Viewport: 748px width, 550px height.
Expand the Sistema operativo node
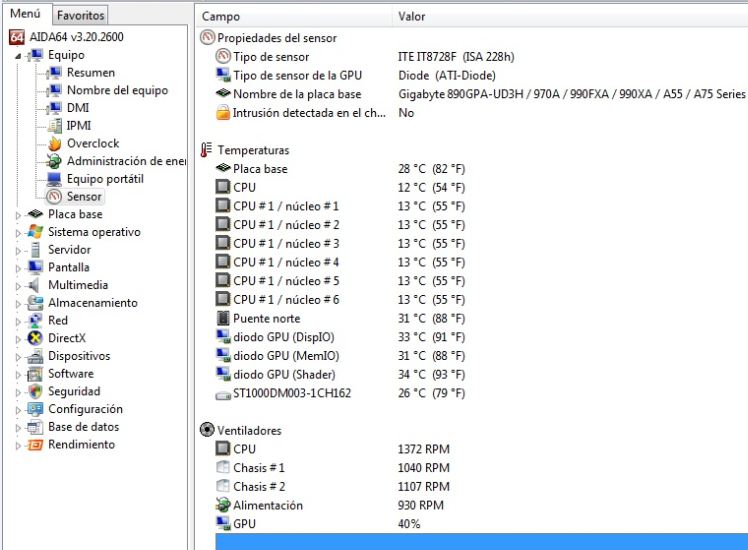[18, 233]
